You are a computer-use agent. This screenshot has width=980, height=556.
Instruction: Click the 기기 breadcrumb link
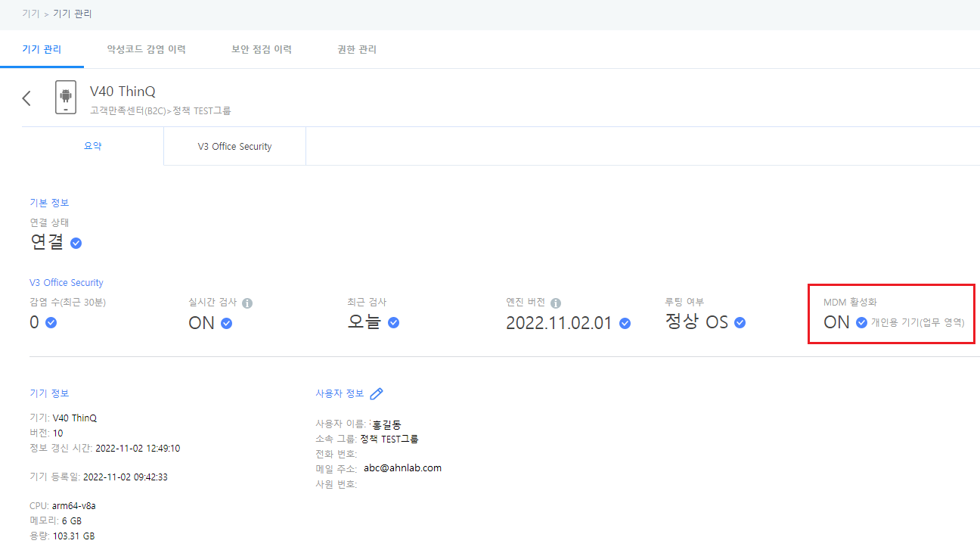tap(30, 14)
